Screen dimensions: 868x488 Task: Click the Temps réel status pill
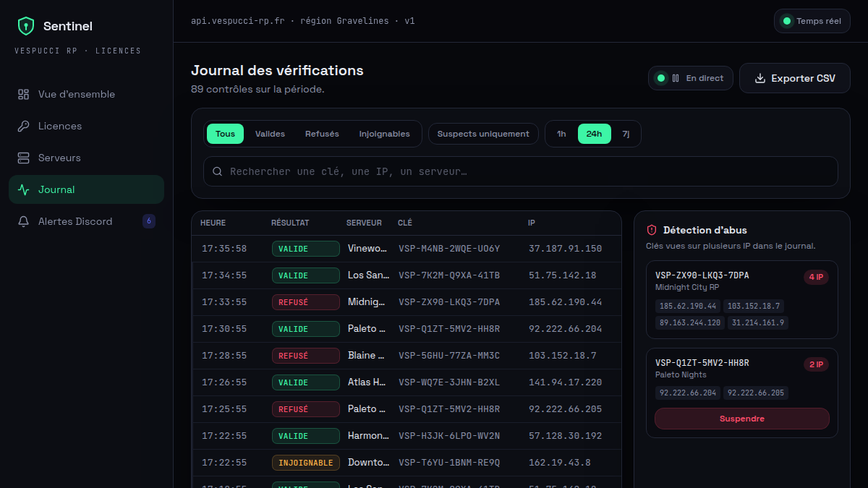pos(812,21)
